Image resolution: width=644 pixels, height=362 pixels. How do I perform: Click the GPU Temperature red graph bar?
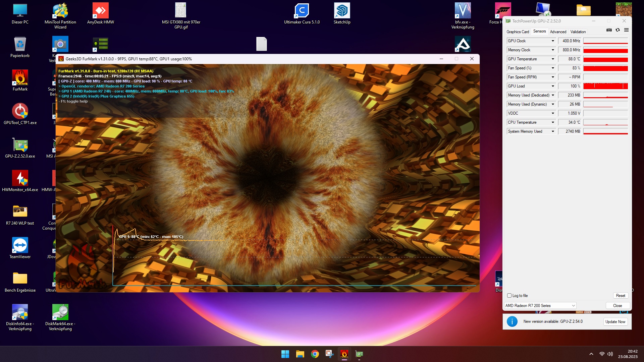coord(605,59)
